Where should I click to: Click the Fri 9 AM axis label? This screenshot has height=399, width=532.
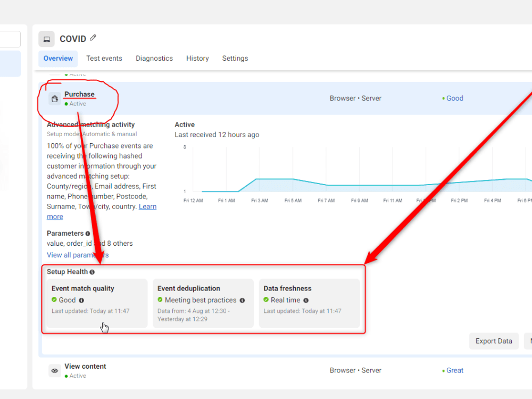pos(359,201)
